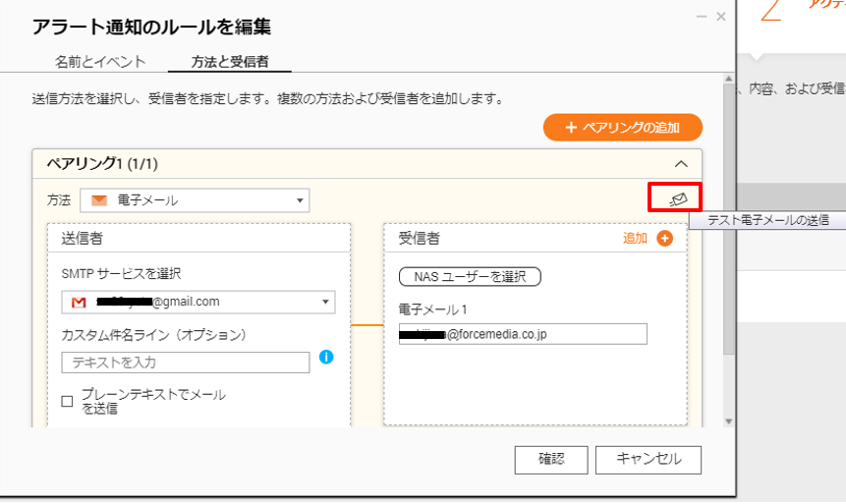Select the 方法と受信者 tab
This screenshot has width=846, height=504.
[228, 61]
